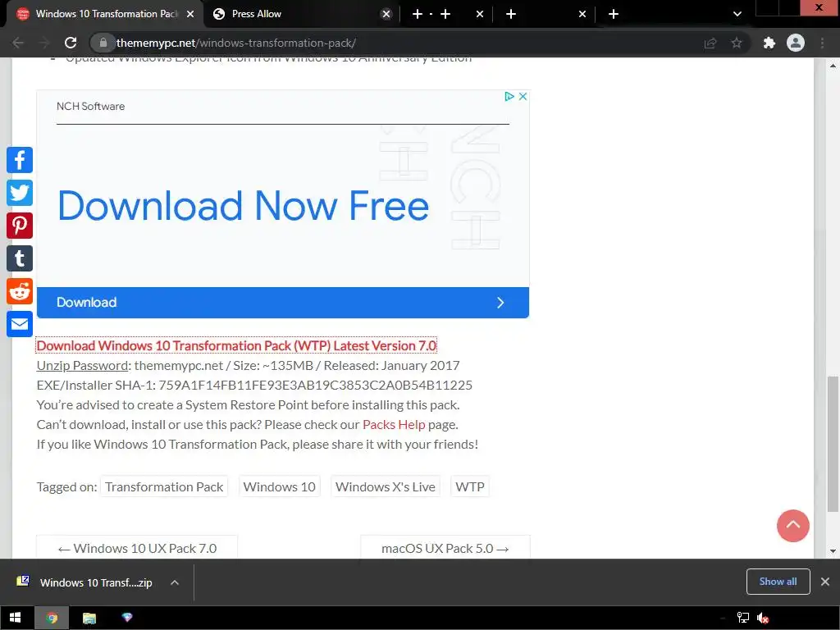
Task: Close the Windows 10 Transformation Pack tab
Action: 190,14
